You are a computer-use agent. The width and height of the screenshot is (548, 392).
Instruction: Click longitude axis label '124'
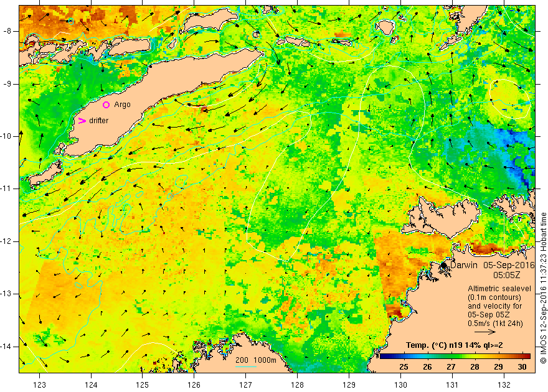[91, 385]
